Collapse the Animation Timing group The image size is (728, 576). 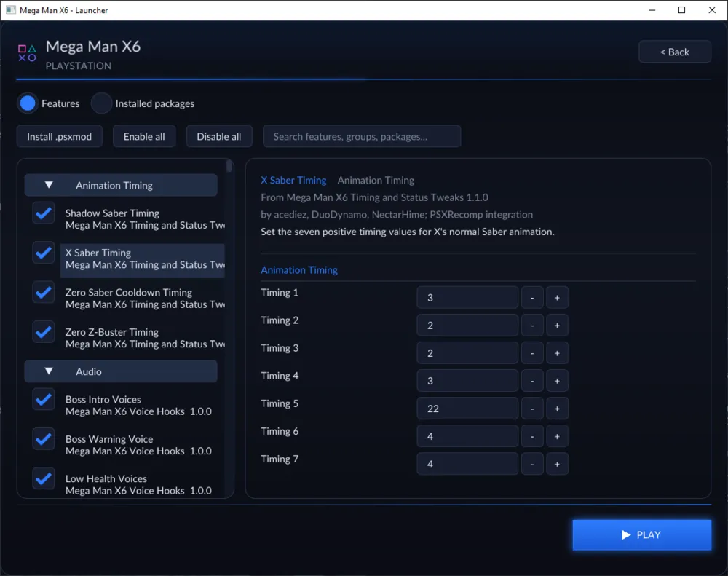(121, 186)
